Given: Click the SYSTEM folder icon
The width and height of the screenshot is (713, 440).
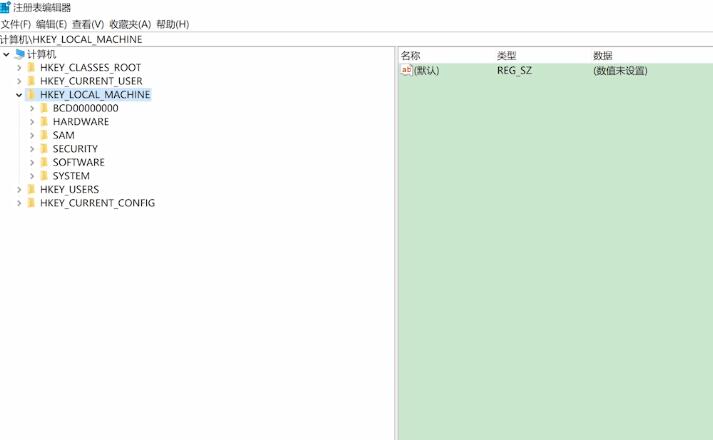Looking at the screenshot, I should pos(44,175).
